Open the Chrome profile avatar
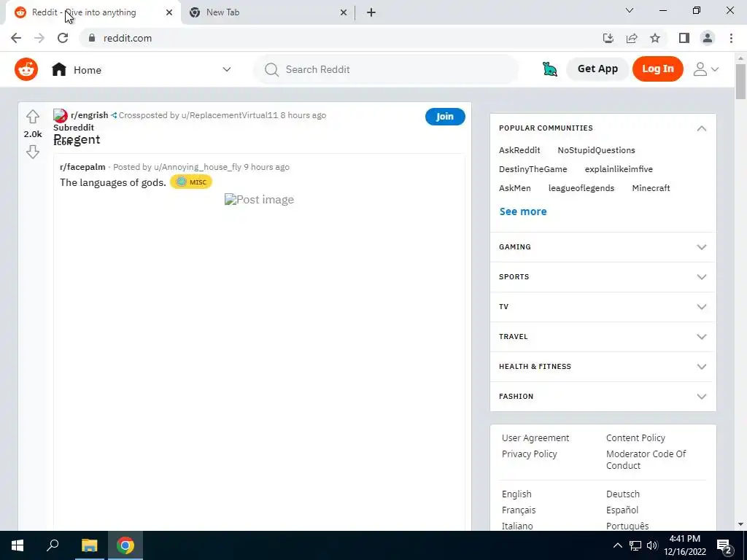Viewport: 747px width, 560px height. 708,38
